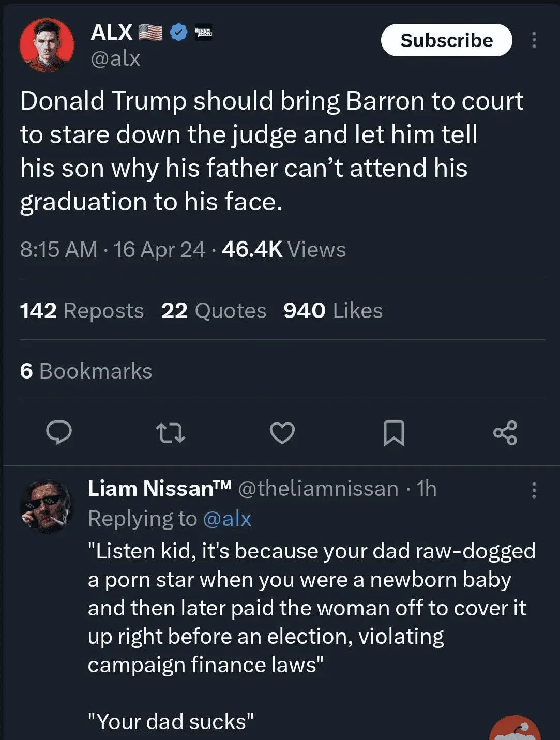Click the blue verified checkmark badge
This screenshot has height=740, width=560.
(x=179, y=33)
